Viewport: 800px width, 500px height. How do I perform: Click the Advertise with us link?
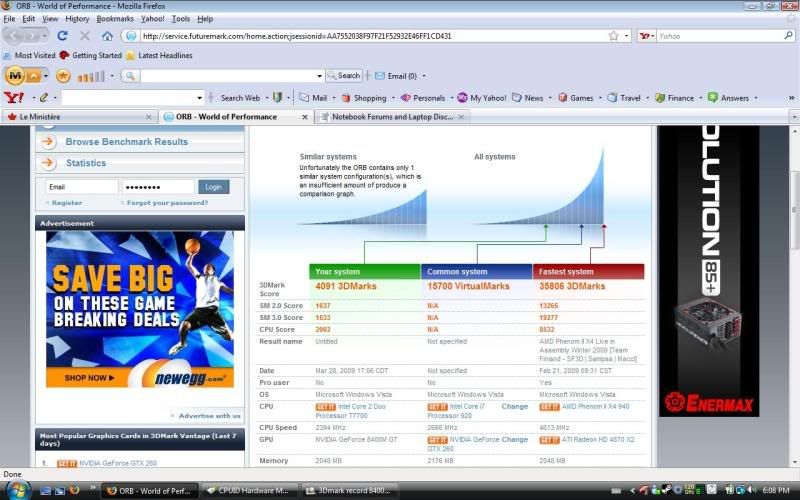tap(209, 416)
